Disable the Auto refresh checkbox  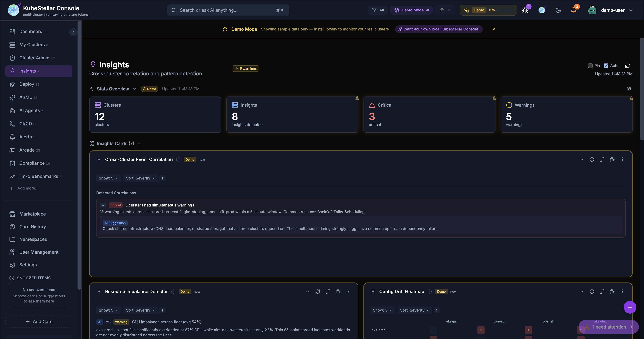pos(606,65)
